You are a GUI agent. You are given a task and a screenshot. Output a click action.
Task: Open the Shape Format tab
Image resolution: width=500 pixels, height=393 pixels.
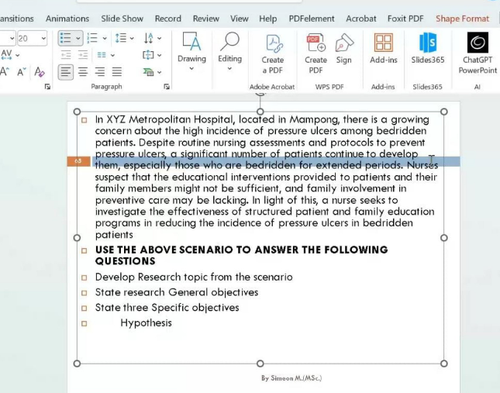pyautogui.click(x=462, y=19)
